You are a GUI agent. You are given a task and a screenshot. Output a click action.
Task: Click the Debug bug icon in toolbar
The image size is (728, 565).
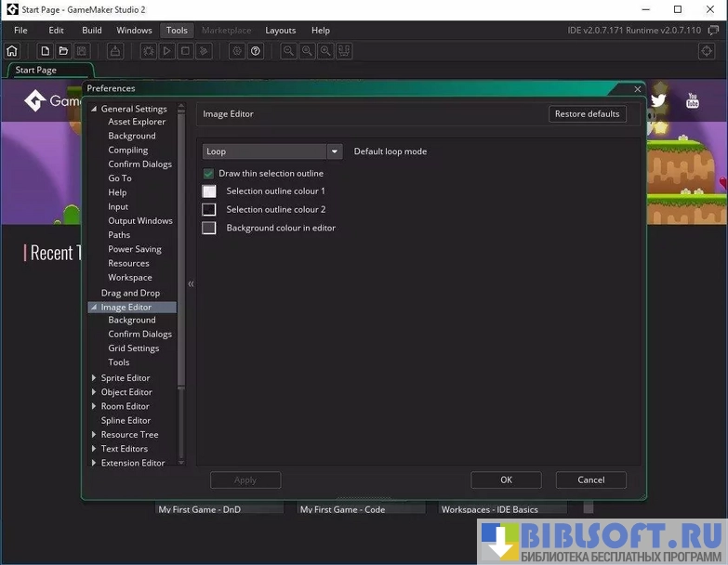coord(149,51)
